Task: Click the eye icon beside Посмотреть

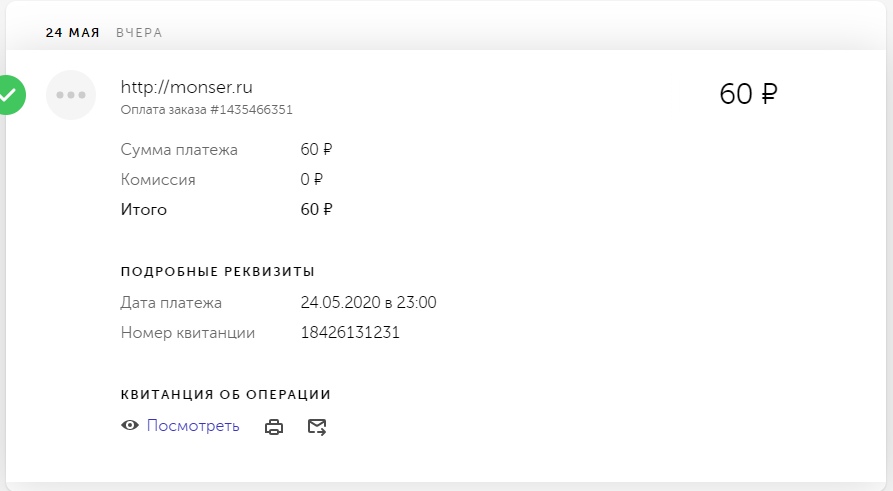Action: pyautogui.click(x=130, y=426)
